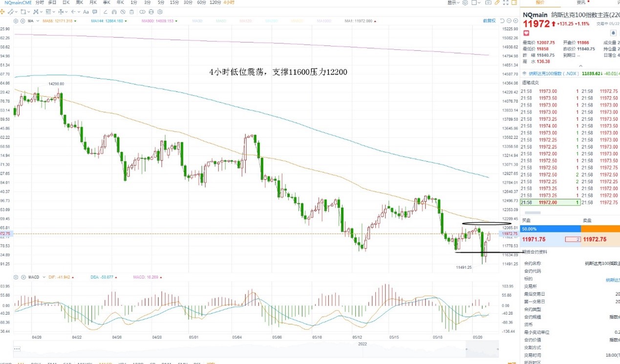Viewport: 620px width, 364px height.
Task: Click the red favorite heart icon
Action: coord(526,33)
